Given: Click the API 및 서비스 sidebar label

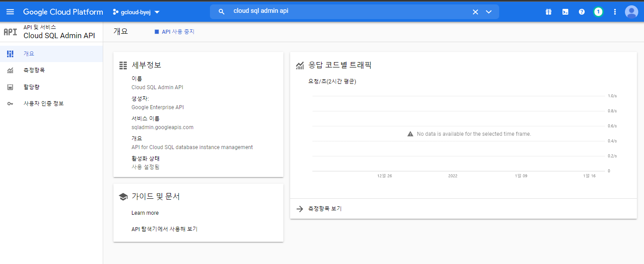Looking at the screenshot, I should (x=40, y=27).
